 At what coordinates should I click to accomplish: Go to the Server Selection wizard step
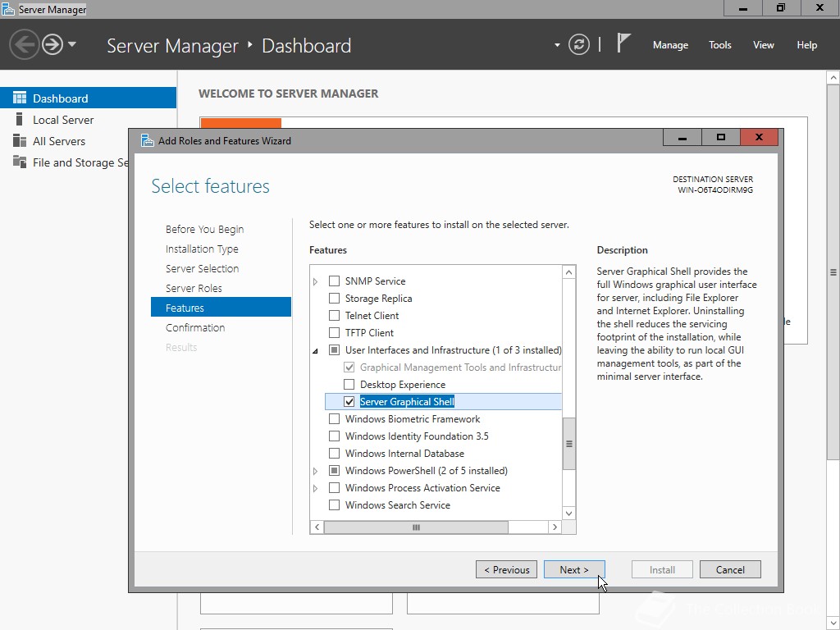tap(202, 269)
